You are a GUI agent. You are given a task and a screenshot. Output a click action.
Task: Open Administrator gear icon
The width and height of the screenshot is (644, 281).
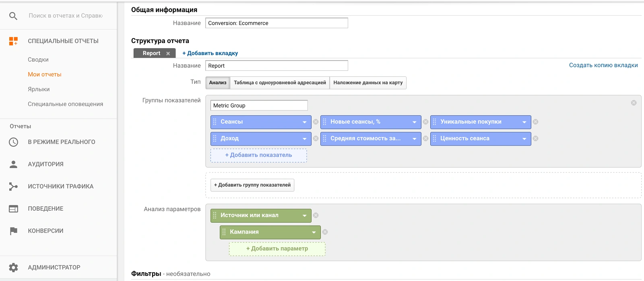pyautogui.click(x=13, y=267)
